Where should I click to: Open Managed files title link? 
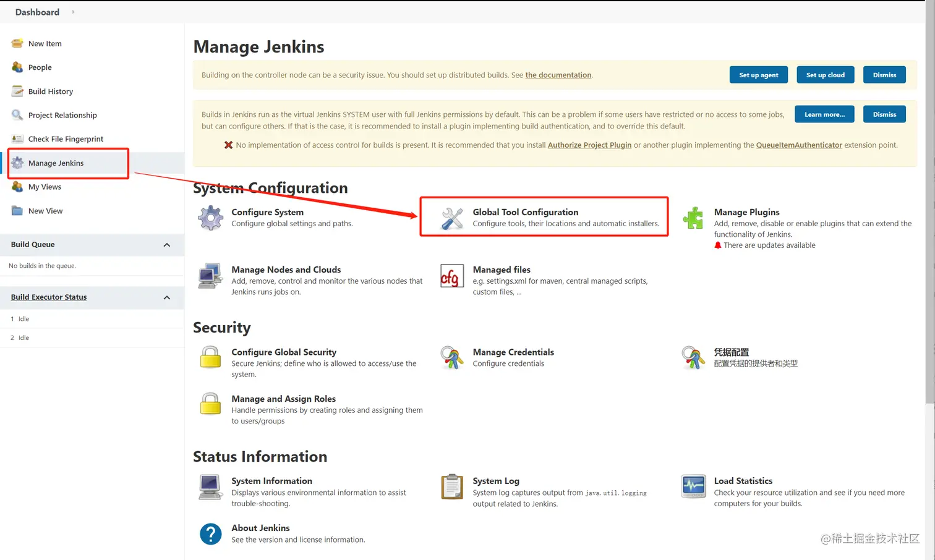click(502, 269)
